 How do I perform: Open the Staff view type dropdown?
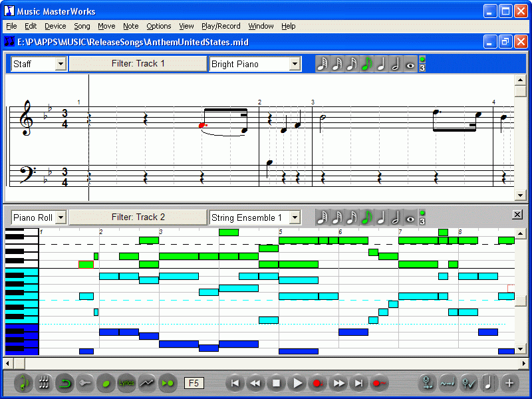[61, 64]
